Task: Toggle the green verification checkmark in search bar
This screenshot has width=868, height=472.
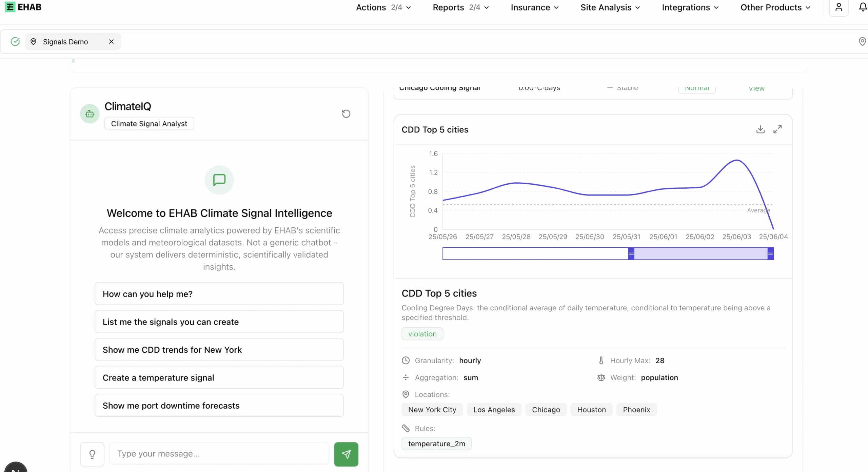Action: 15,41
